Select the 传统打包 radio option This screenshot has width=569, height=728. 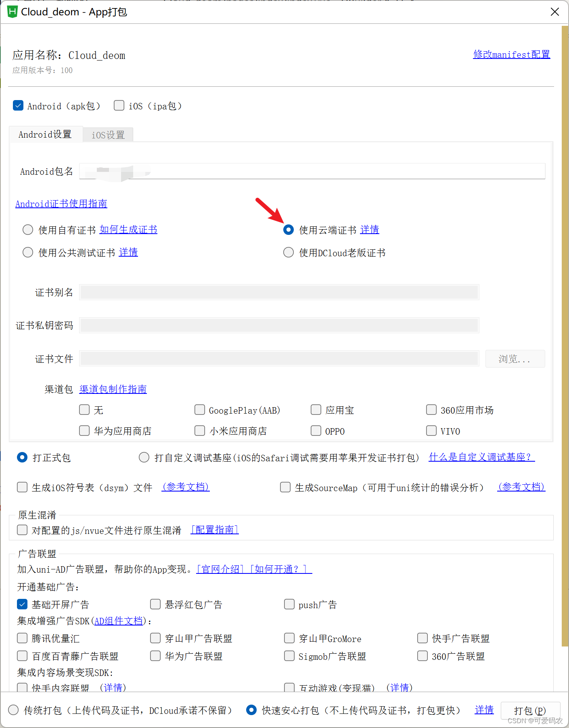13,710
